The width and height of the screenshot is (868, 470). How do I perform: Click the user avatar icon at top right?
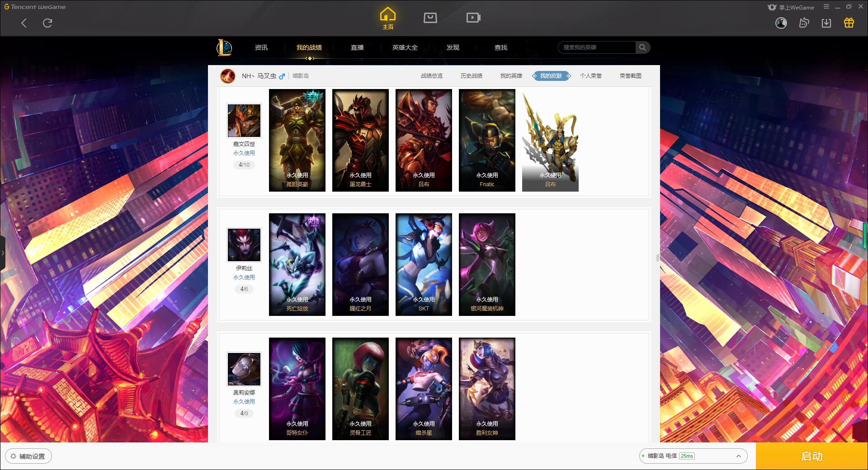click(781, 23)
